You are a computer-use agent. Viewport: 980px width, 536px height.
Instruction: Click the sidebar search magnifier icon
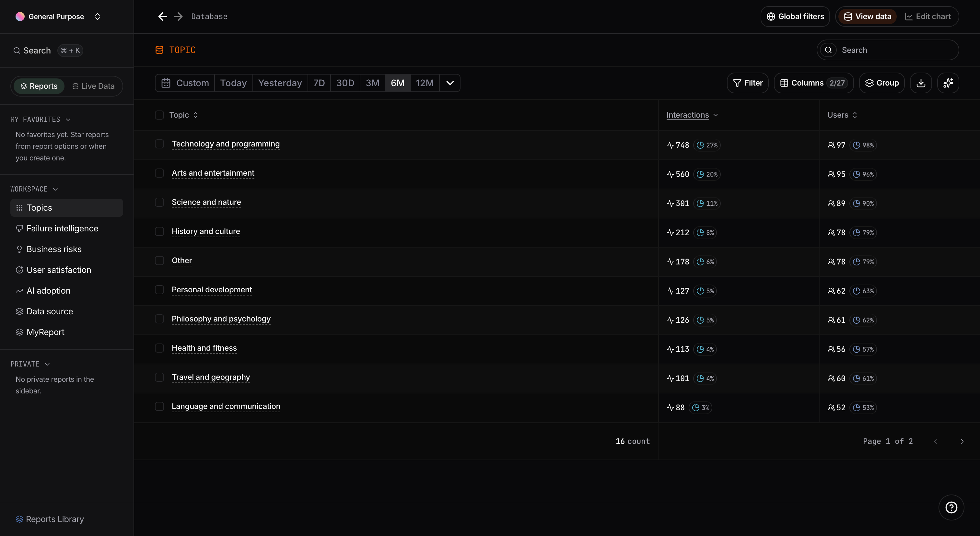pos(17,51)
